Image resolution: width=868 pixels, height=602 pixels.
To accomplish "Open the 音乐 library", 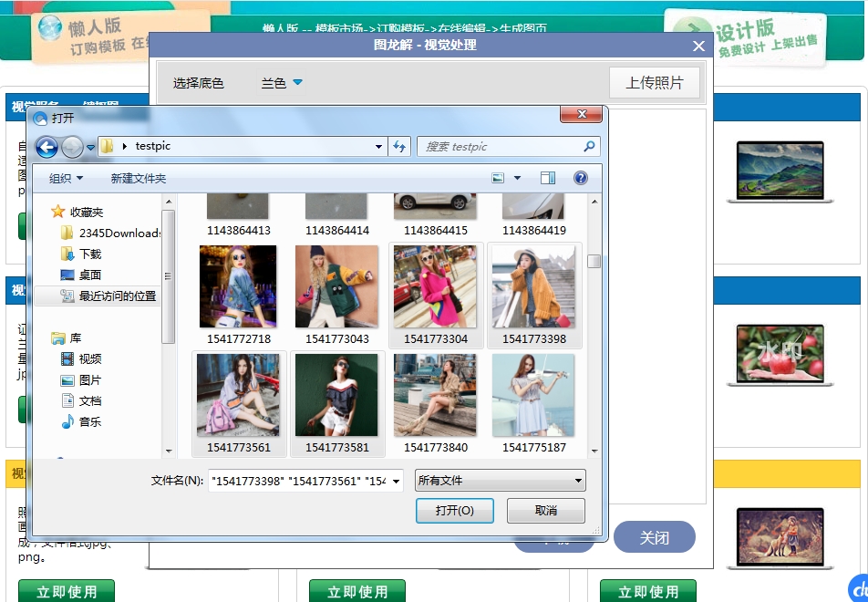I will [x=81, y=422].
